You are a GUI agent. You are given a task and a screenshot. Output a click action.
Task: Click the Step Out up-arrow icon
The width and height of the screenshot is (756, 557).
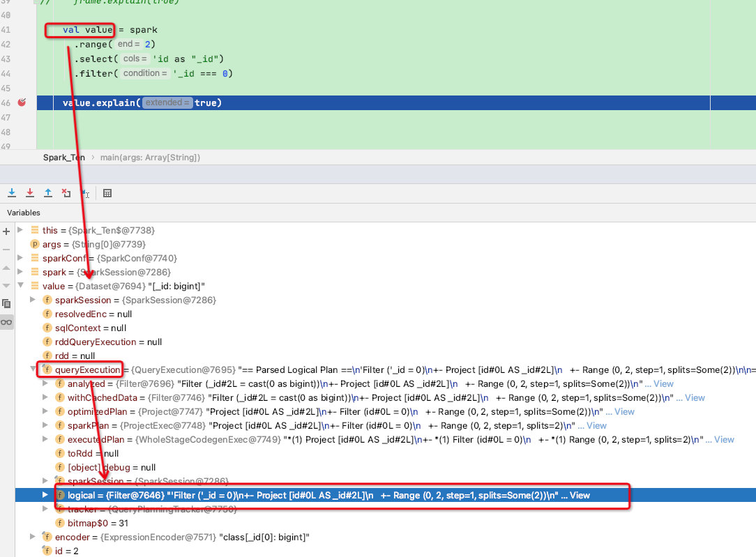tap(48, 193)
